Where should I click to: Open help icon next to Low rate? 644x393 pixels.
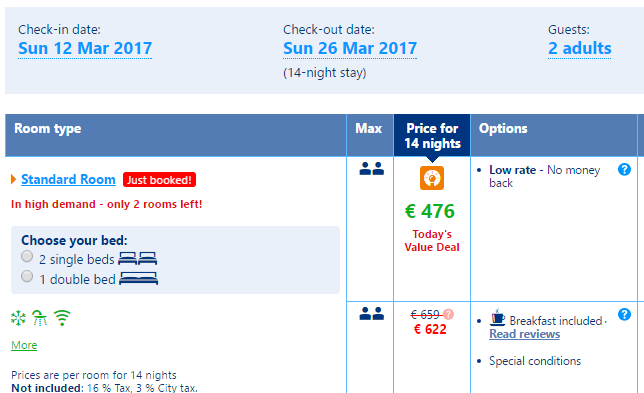pos(624,169)
